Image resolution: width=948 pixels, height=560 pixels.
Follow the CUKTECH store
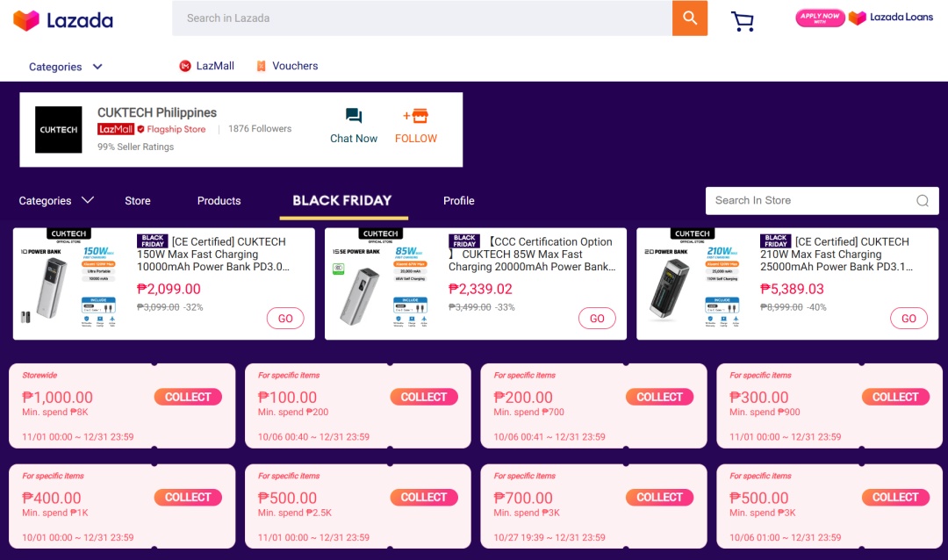(x=416, y=126)
